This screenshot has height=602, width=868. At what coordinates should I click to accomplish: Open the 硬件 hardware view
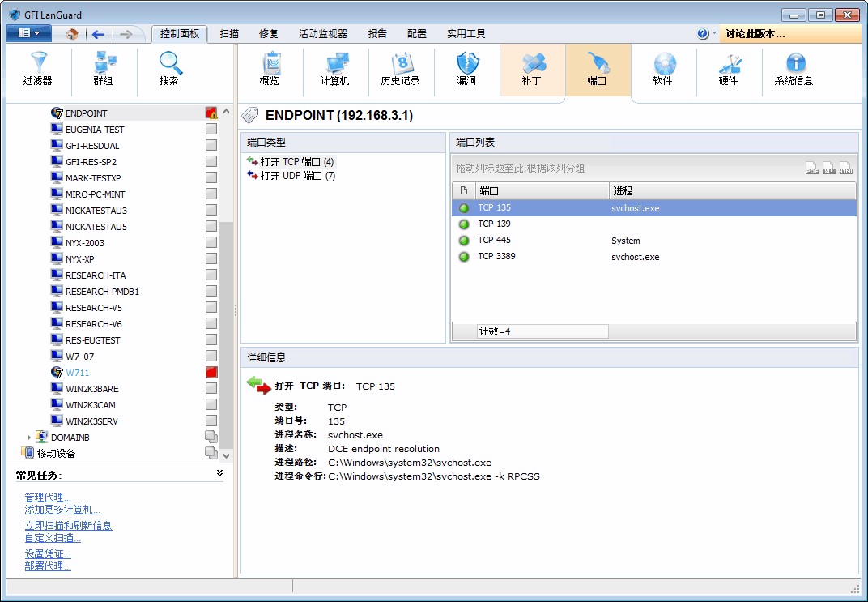pyautogui.click(x=729, y=69)
